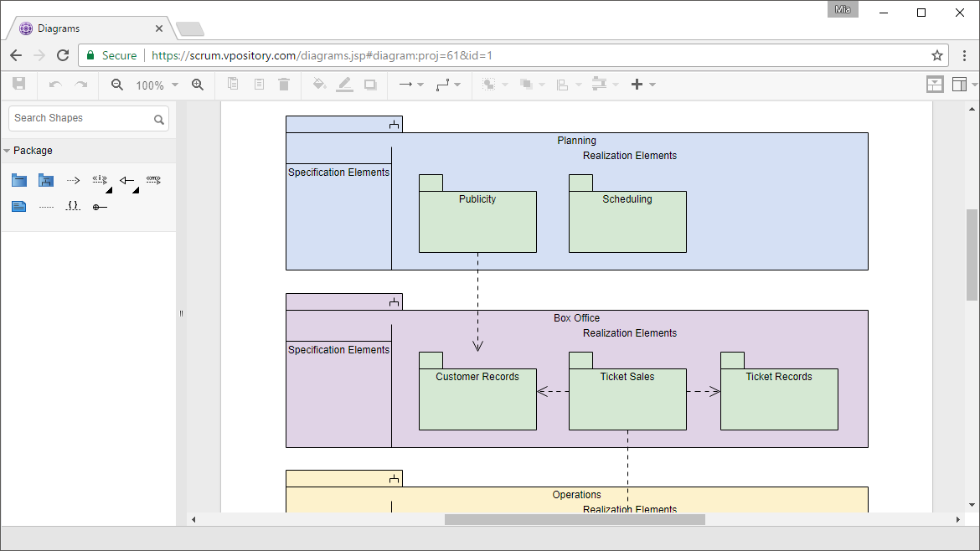Pick the blue Note shape from palette

click(19, 207)
